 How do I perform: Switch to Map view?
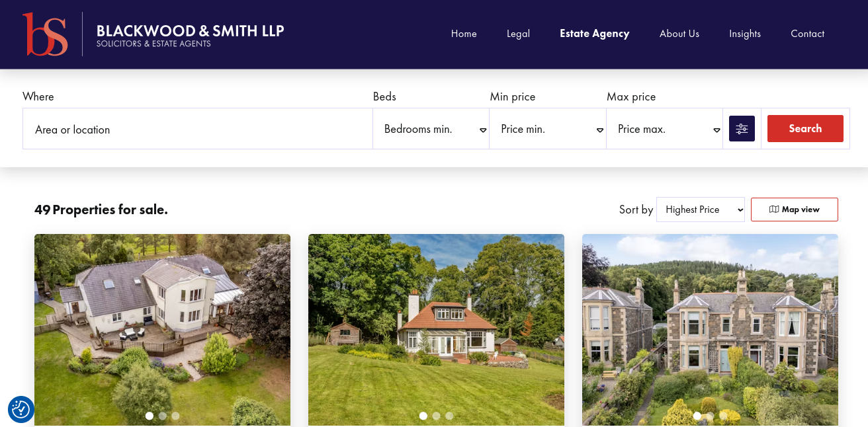click(x=795, y=210)
